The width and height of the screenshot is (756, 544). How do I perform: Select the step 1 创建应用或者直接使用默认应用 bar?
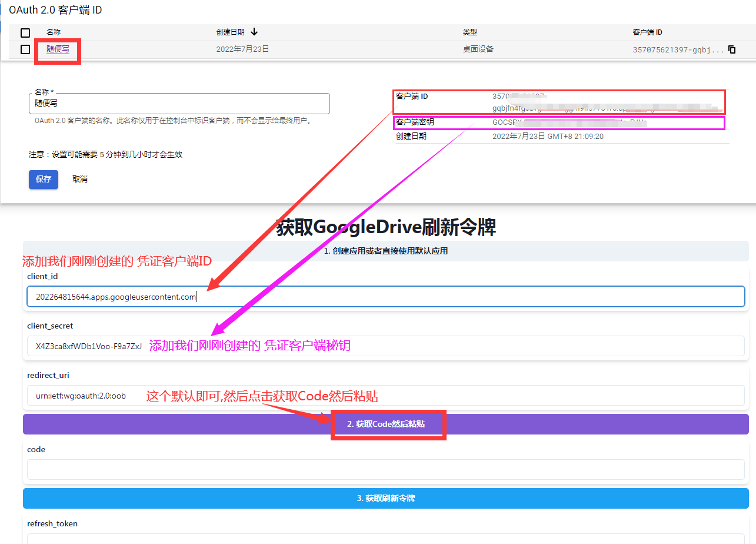point(385,251)
